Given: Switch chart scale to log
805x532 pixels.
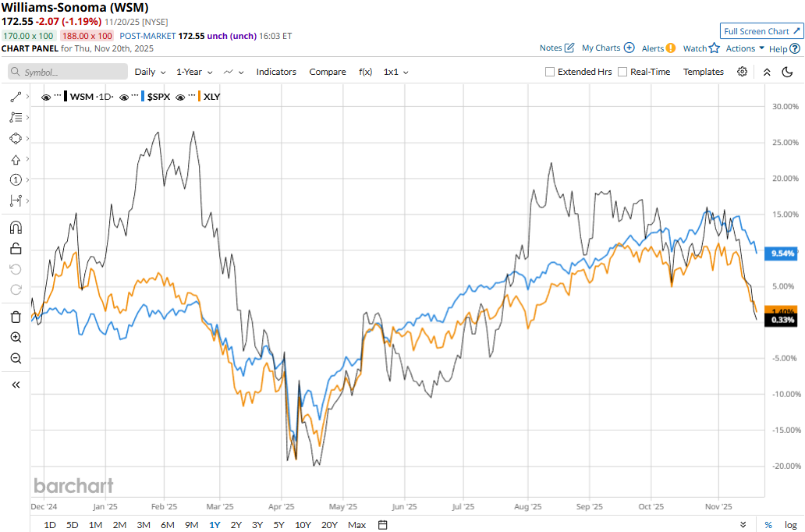Looking at the screenshot, I should [x=791, y=525].
